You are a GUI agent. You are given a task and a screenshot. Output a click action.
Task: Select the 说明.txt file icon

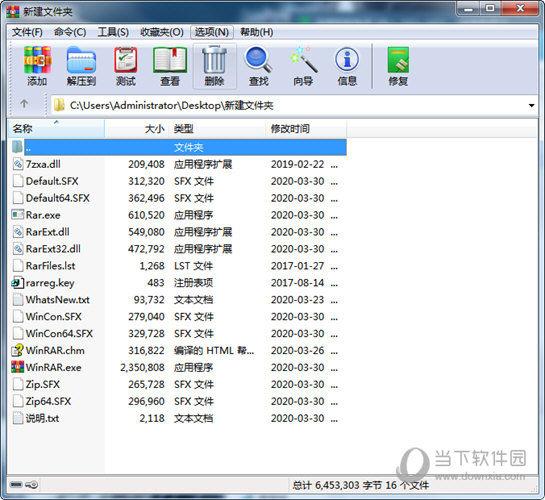tap(18, 418)
